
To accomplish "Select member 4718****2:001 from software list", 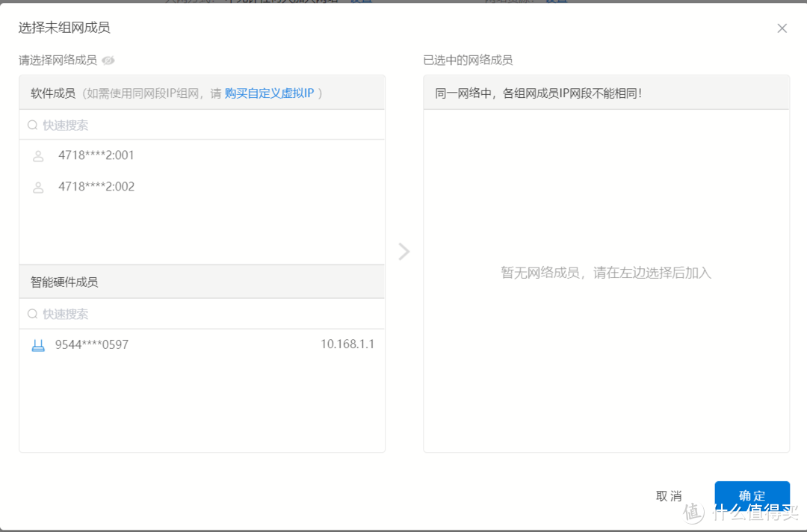I will click(x=96, y=155).
